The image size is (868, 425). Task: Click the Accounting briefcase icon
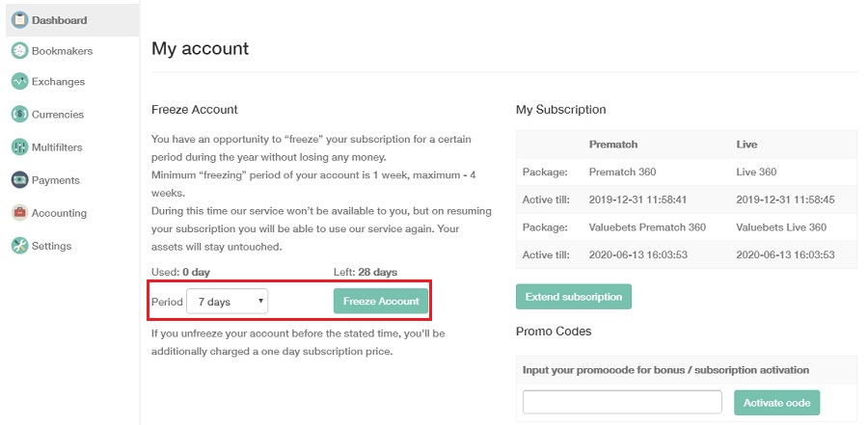tap(19, 212)
